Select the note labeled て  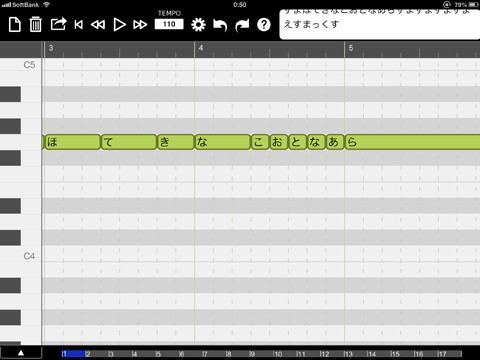(129, 142)
